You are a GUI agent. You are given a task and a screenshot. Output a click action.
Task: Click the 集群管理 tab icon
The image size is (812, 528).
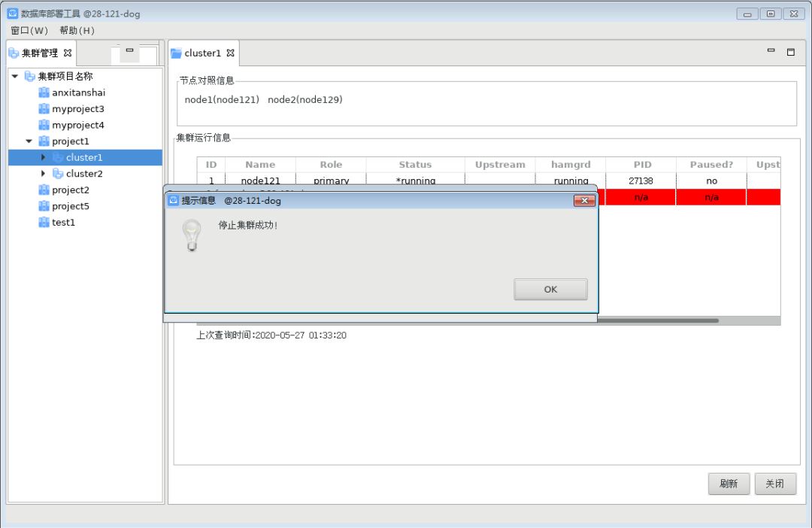(x=14, y=53)
